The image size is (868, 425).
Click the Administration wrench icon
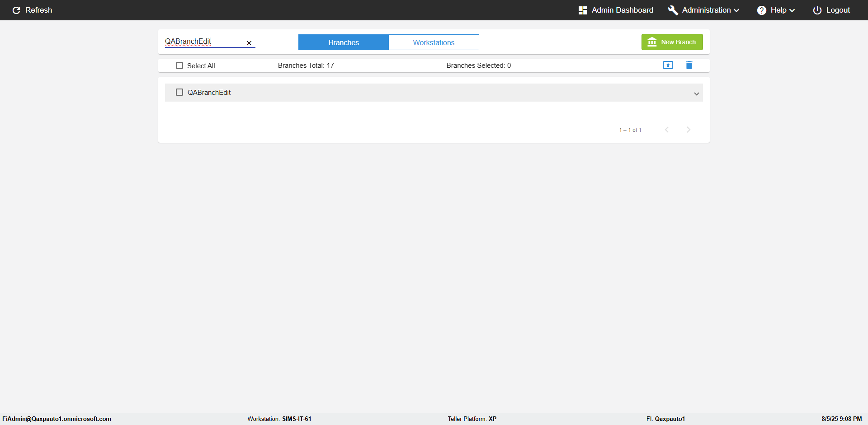673,10
